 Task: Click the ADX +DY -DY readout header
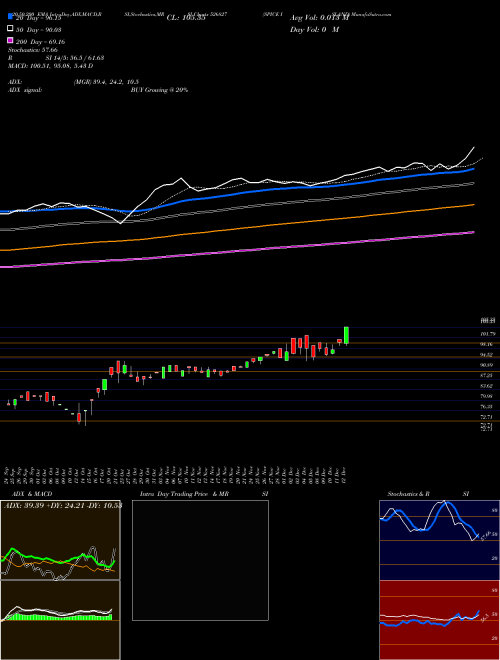tap(63, 506)
